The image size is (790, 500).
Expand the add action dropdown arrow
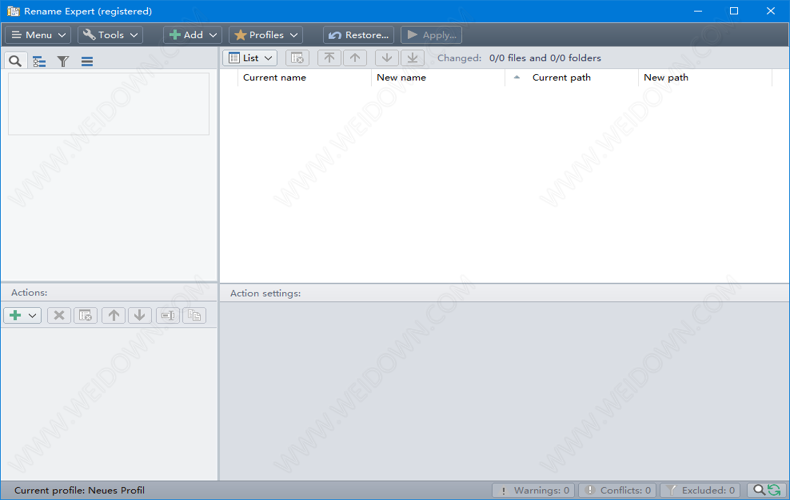click(x=33, y=316)
